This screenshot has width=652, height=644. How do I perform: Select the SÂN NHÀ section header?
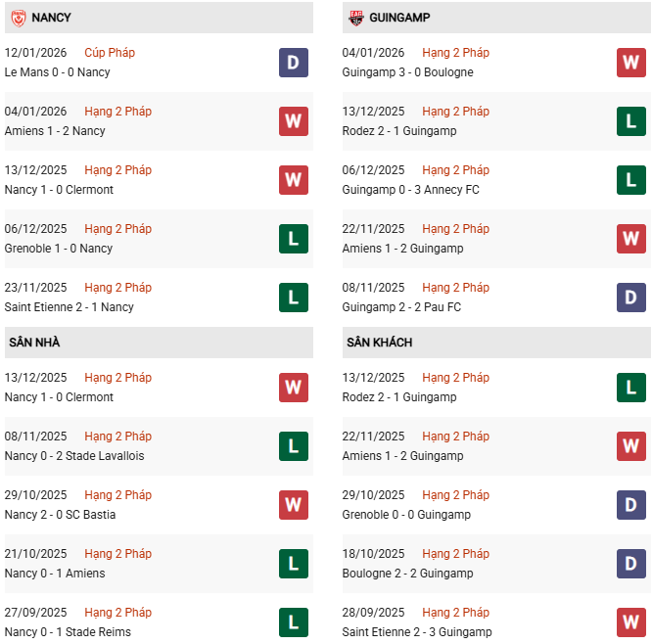pos(33,343)
